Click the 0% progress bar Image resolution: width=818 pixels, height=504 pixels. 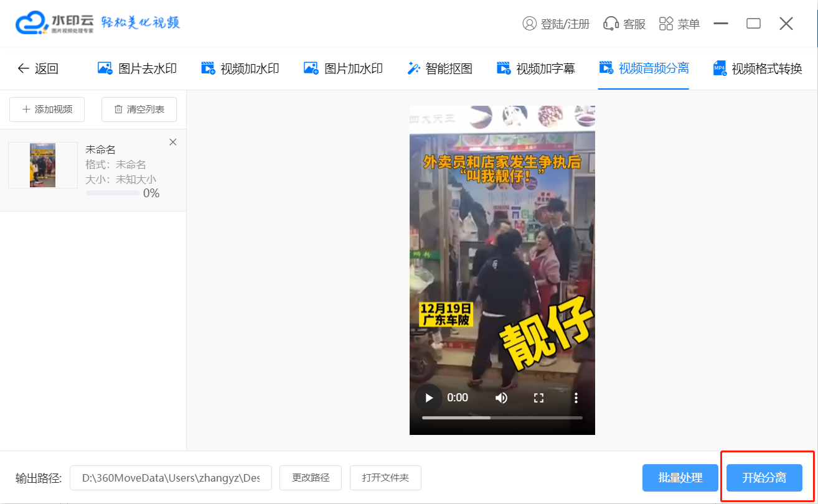coord(113,193)
